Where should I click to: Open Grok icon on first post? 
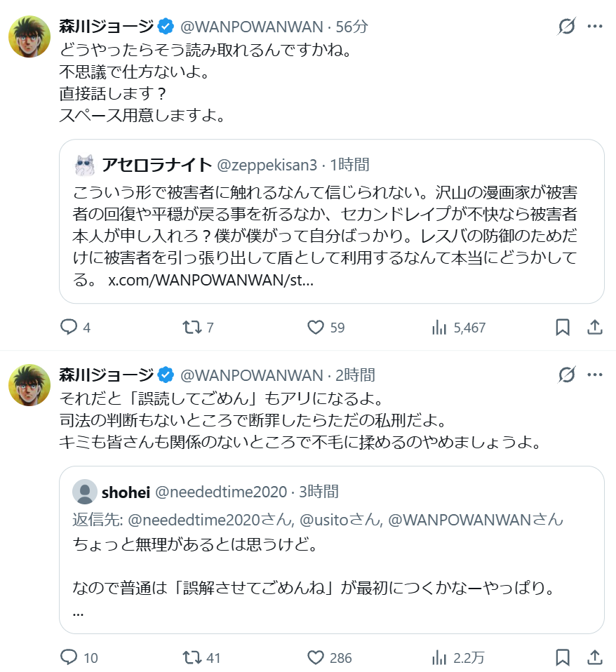point(566,27)
